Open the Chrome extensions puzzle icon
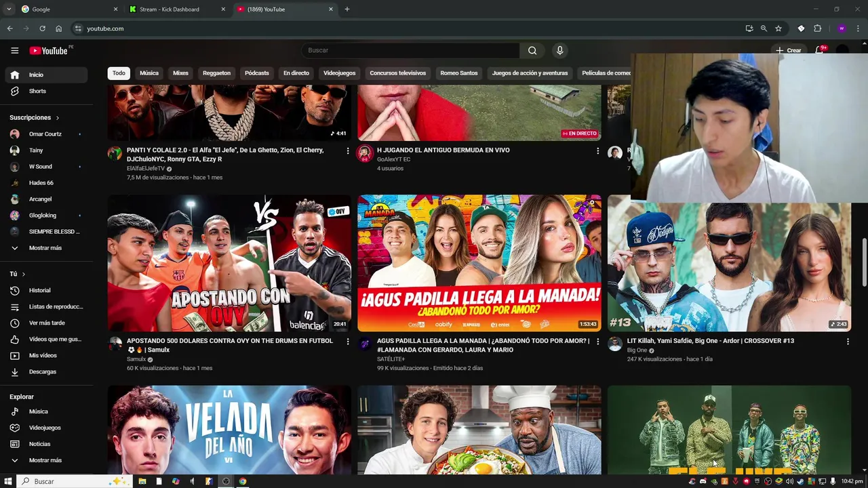The image size is (868, 488). [818, 28]
